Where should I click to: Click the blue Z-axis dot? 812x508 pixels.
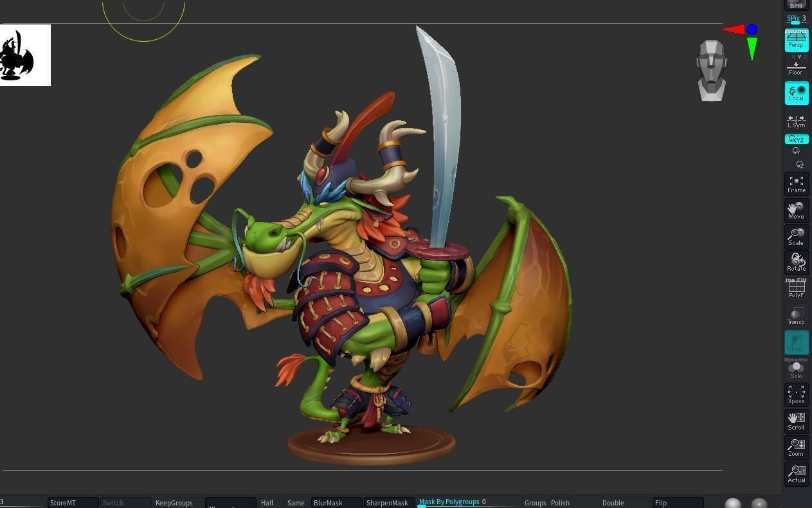pyautogui.click(x=752, y=30)
